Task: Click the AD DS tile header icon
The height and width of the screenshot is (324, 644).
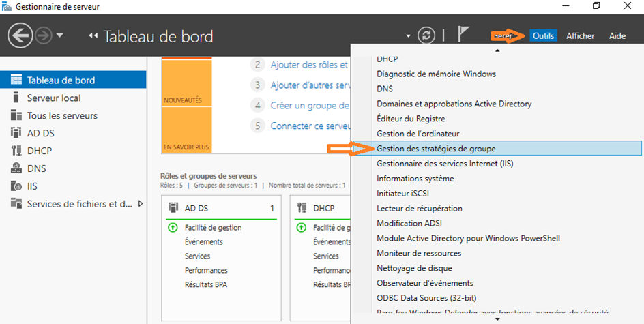Action: click(x=173, y=208)
